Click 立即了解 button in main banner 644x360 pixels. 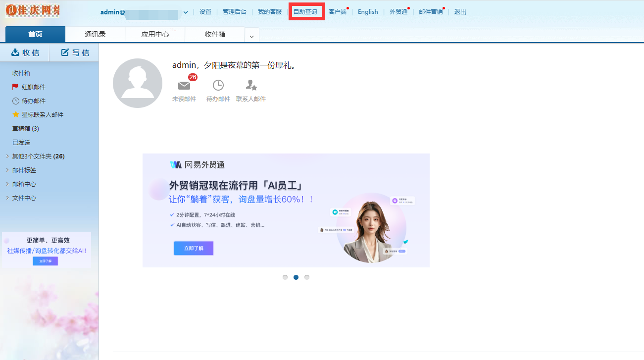[x=194, y=248]
